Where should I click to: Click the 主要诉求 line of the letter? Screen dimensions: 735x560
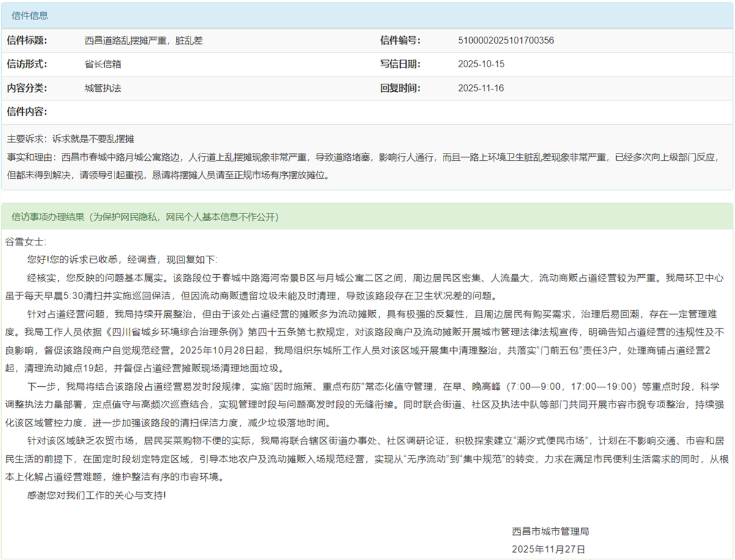point(70,139)
